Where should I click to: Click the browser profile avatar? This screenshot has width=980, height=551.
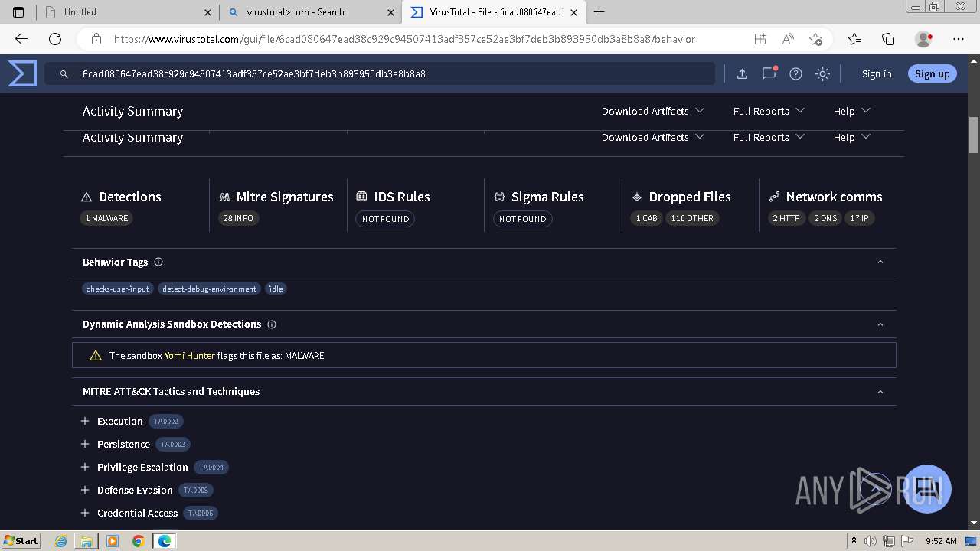923,39
